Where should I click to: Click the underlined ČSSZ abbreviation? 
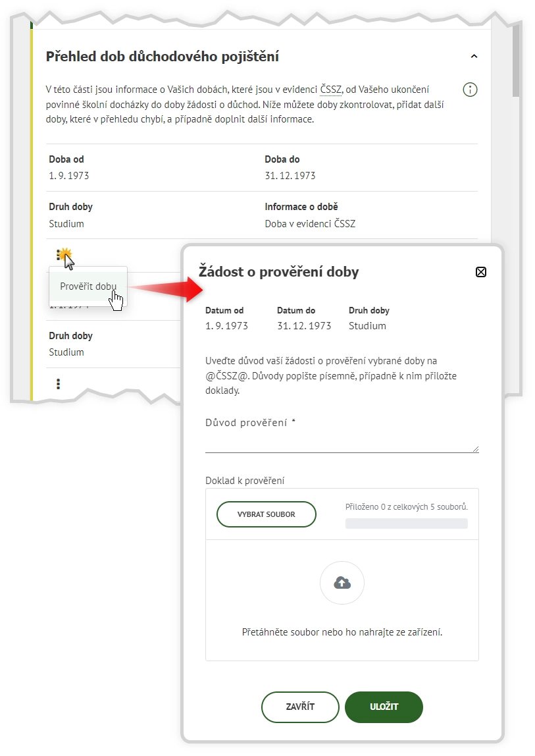click(x=330, y=90)
